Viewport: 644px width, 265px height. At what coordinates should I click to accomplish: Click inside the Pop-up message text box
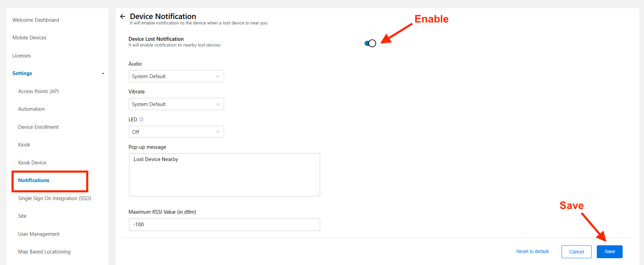[224, 175]
